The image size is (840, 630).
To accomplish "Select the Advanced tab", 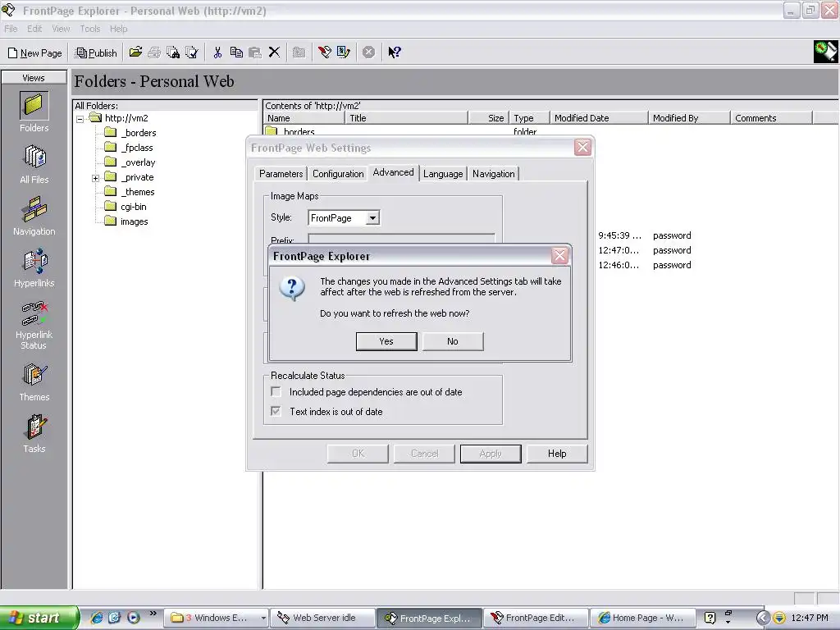I will click(x=393, y=172).
